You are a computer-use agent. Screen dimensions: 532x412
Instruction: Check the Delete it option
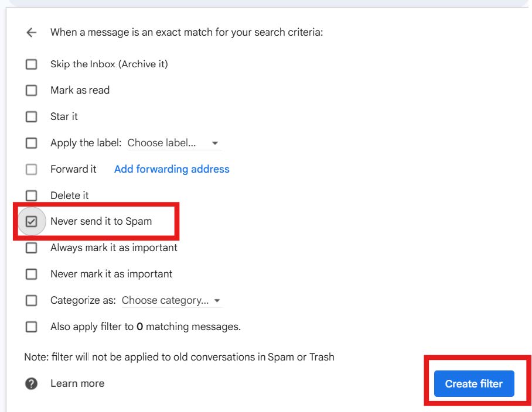[31, 195]
